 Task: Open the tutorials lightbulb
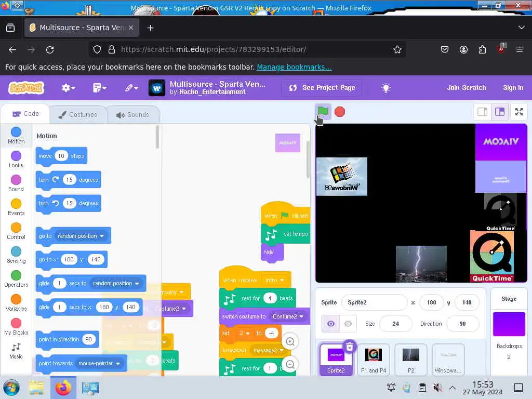(386, 88)
